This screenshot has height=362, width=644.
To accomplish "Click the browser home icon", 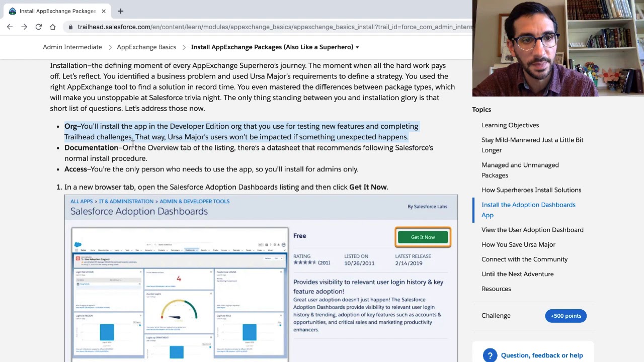I will 52,27.
